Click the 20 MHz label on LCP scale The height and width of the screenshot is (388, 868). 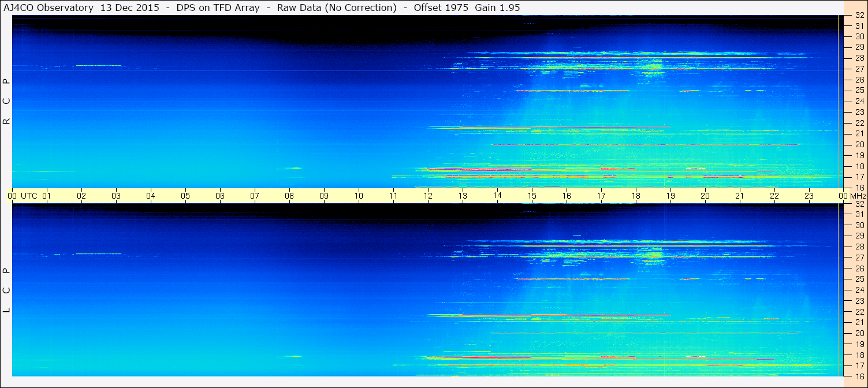pos(859,333)
